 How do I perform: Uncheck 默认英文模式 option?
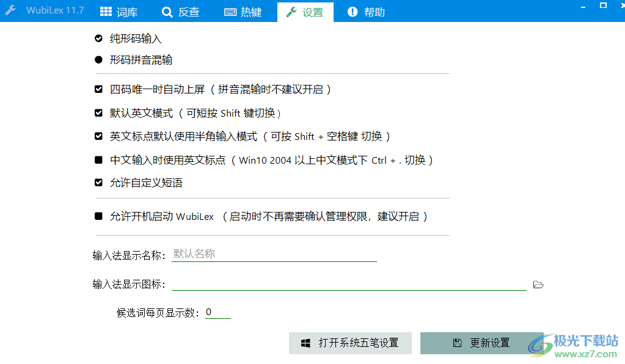[98, 112]
